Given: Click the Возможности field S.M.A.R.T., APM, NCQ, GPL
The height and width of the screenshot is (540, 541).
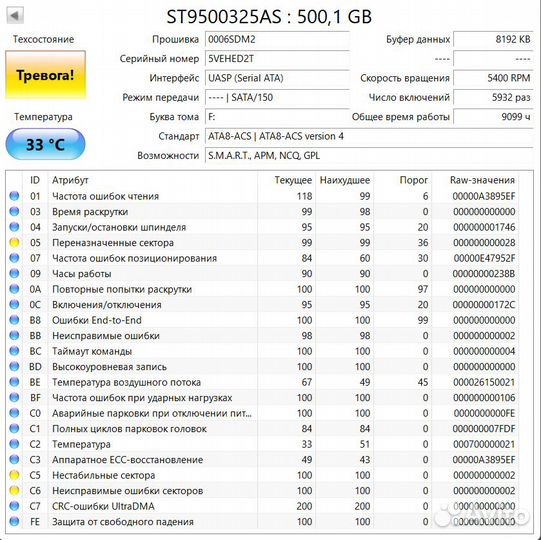Looking at the screenshot, I should 369,156.
